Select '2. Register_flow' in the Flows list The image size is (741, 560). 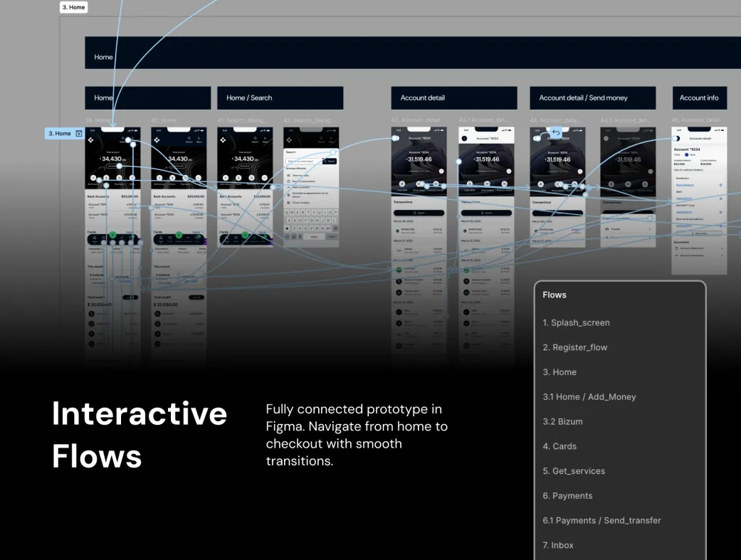574,347
